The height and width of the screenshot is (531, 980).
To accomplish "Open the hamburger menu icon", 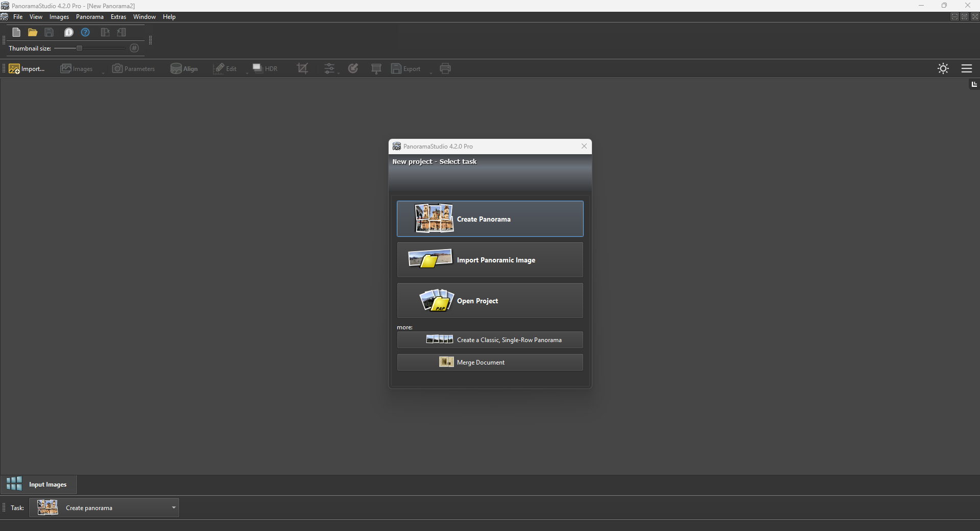I will coord(967,68).
